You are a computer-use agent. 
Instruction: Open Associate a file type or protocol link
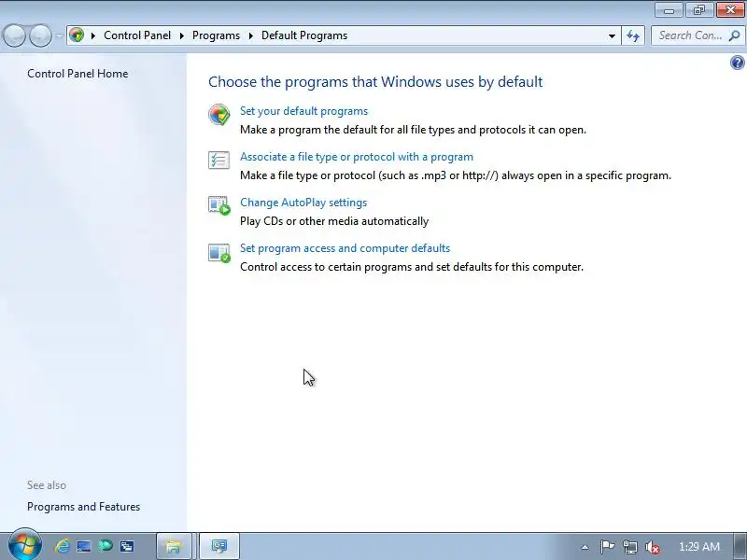point(357,157)
